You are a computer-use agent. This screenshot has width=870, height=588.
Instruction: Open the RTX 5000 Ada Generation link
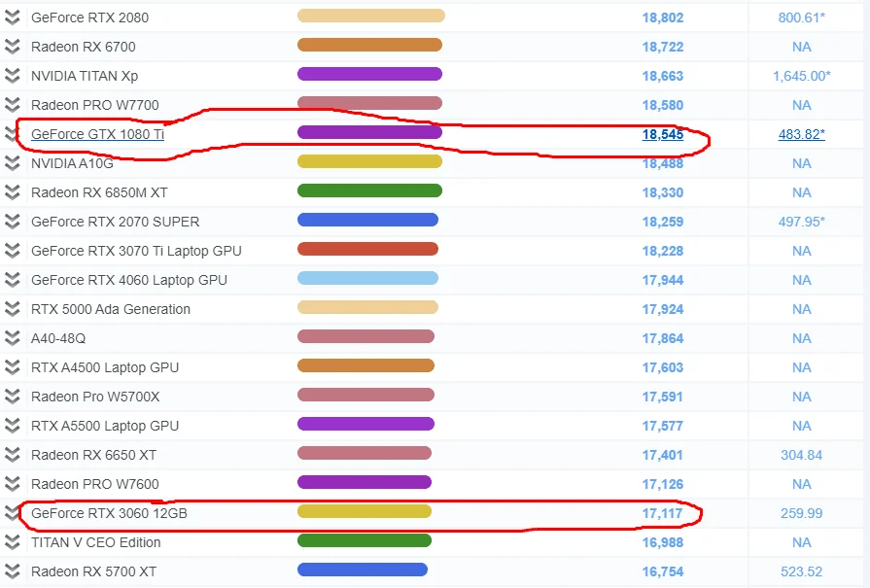click(111, 309)
